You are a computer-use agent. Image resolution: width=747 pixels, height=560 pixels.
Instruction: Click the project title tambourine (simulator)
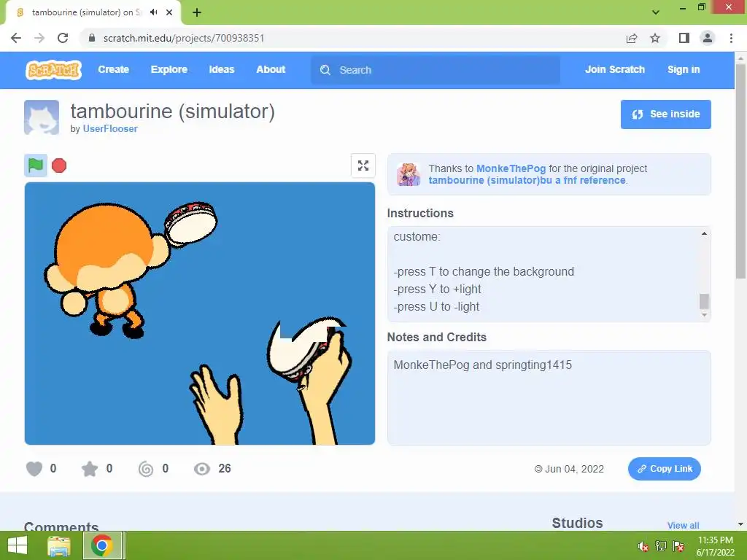(172, 112)
